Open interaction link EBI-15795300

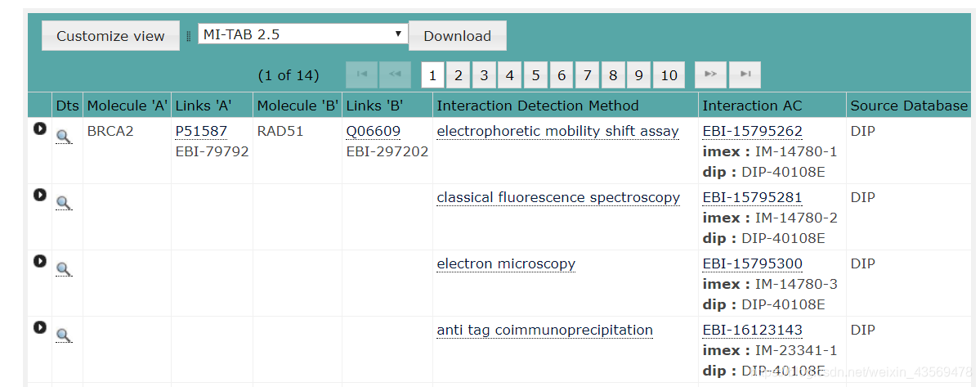point(753,263)
